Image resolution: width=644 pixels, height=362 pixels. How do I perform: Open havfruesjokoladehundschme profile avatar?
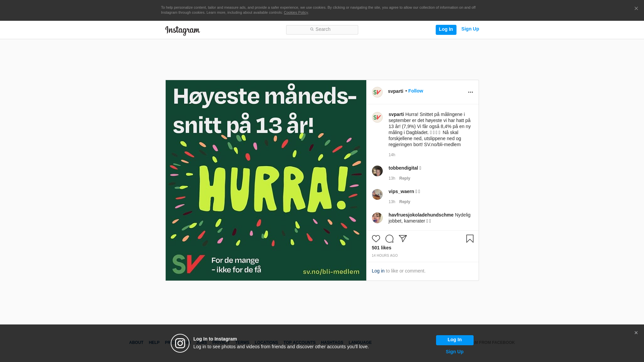[x=377, y=218]
